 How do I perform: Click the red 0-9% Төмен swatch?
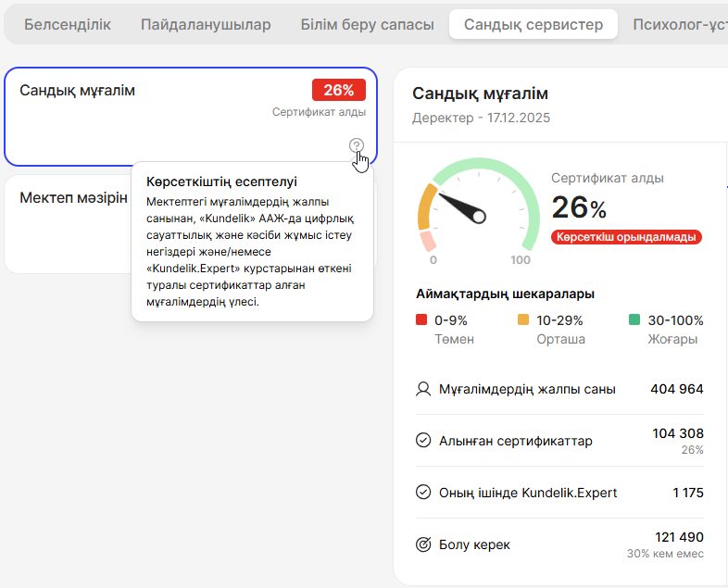(x=421, y=320)
